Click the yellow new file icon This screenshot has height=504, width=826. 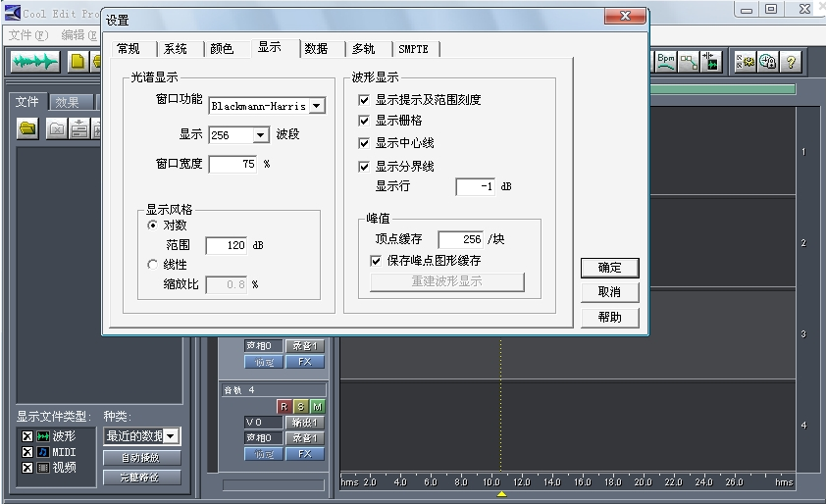click(77, 62)
